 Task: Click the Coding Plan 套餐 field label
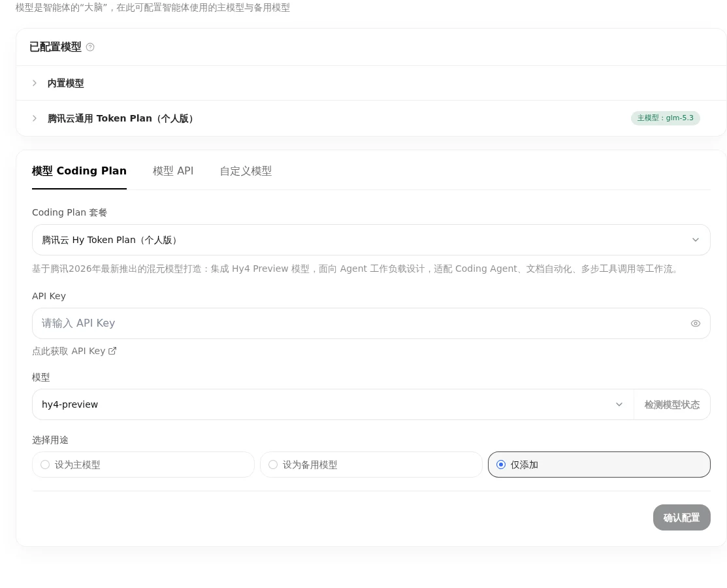pos(69,212)
